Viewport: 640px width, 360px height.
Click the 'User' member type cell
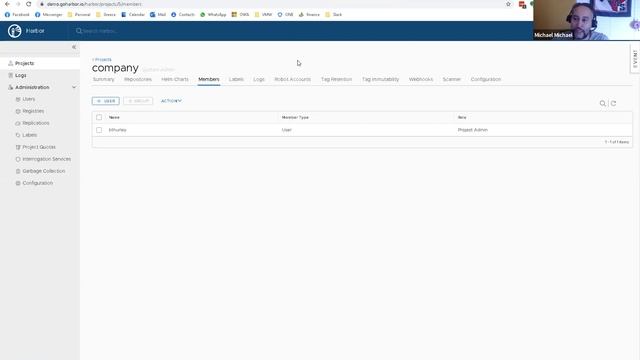pyautogui.click(x=287, y=130)
